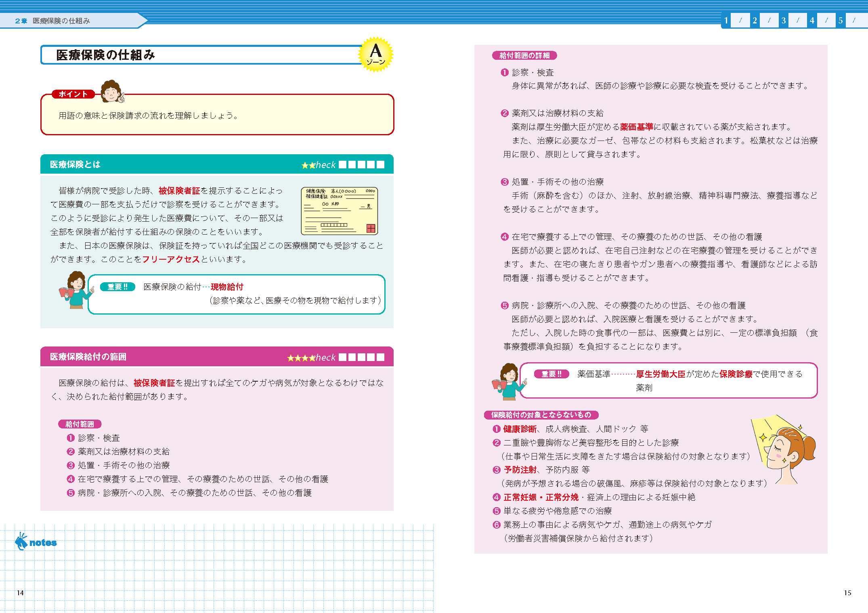Screen dimensions: 868x613
Task: Click the blue notes logo icon
Action: coord(36,541)
